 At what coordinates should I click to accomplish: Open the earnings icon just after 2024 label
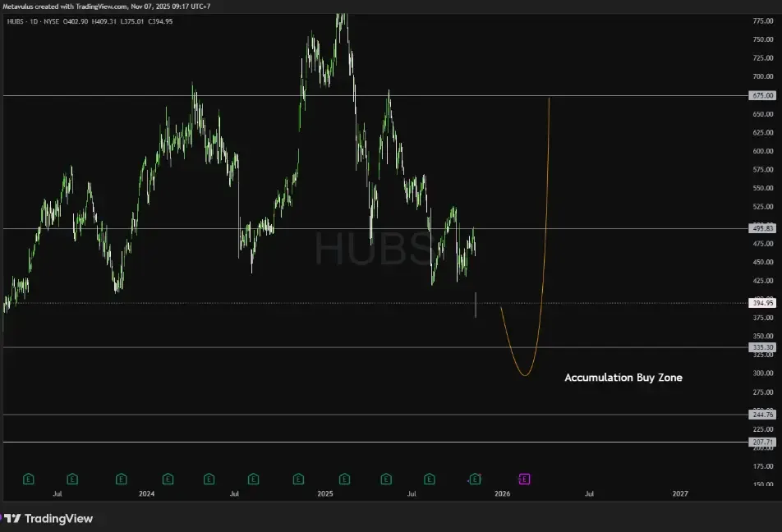[x=168, y=479]
